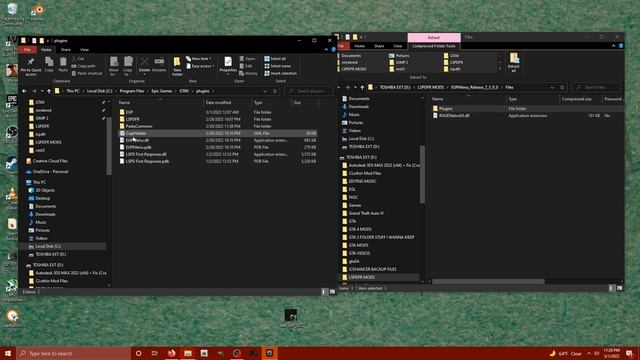
Task: Open Task View on the taskbar
Action: click(x=155, y=353)
